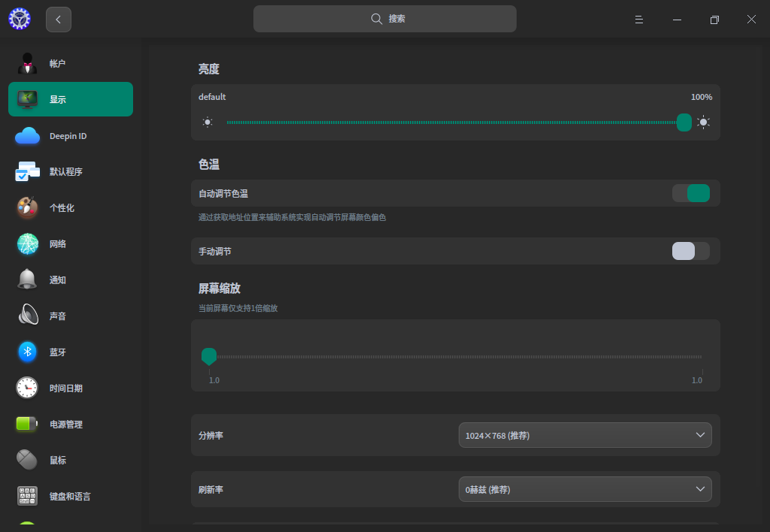Screen dimensions: 770x532
Task: Maximize the settings window
Action: point(714,20)
